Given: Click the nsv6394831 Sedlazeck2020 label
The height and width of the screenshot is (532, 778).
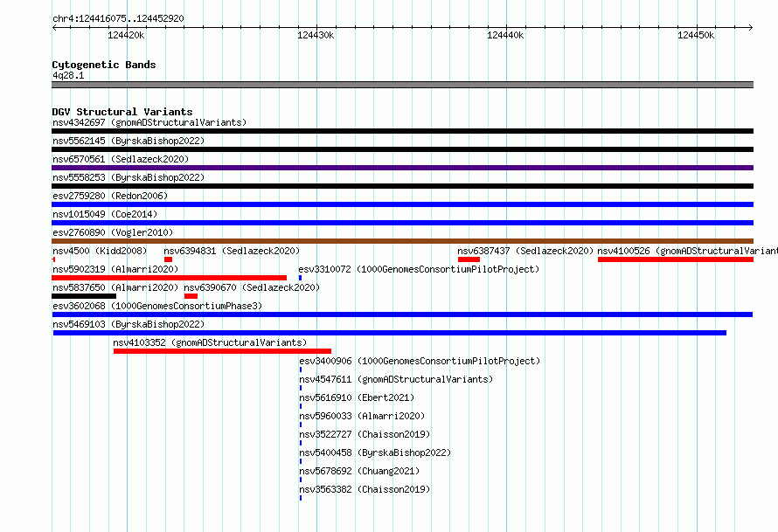Looking at the screenshot, I should pos(232,251).
